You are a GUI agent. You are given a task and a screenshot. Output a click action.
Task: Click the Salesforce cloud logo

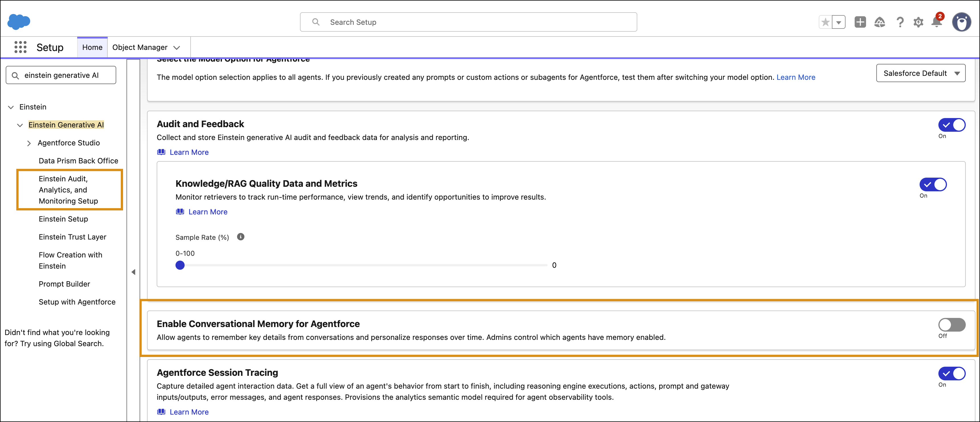19,21
